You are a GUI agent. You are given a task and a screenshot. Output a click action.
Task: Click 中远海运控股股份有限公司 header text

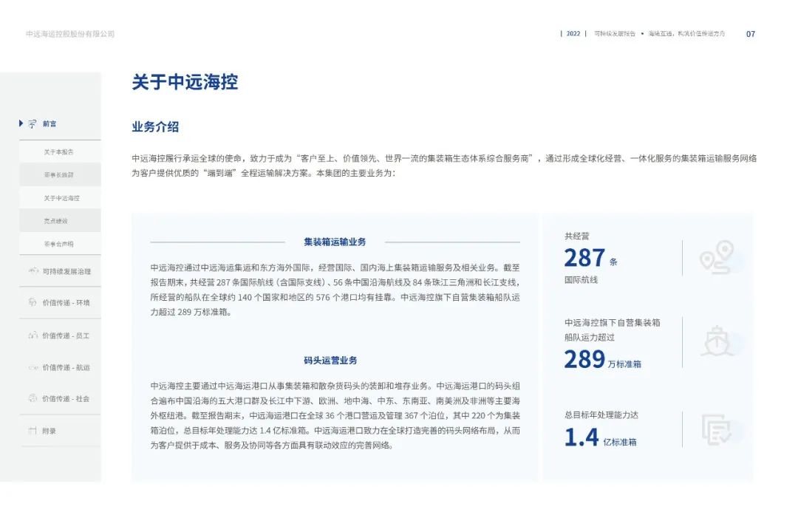70,34
